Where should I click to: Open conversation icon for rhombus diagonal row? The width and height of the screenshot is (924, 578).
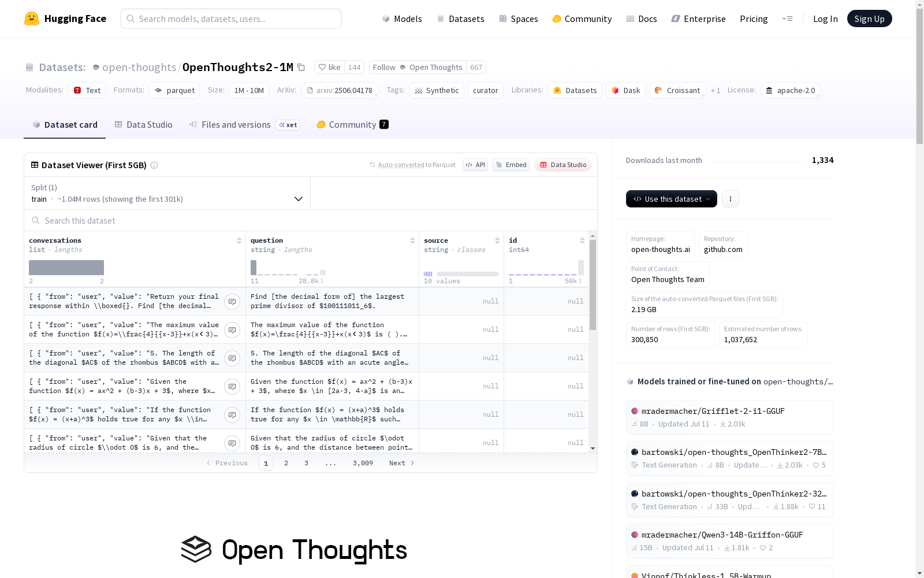[232, 358]
